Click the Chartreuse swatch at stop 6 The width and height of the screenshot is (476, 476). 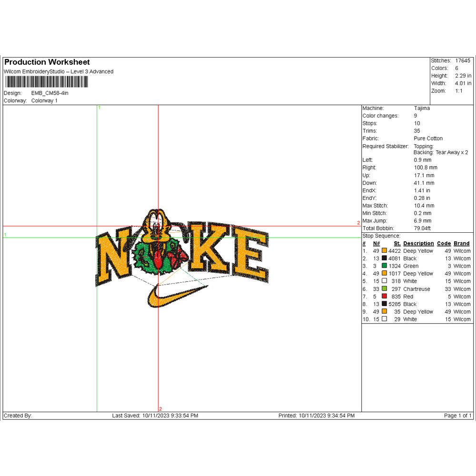383,289
